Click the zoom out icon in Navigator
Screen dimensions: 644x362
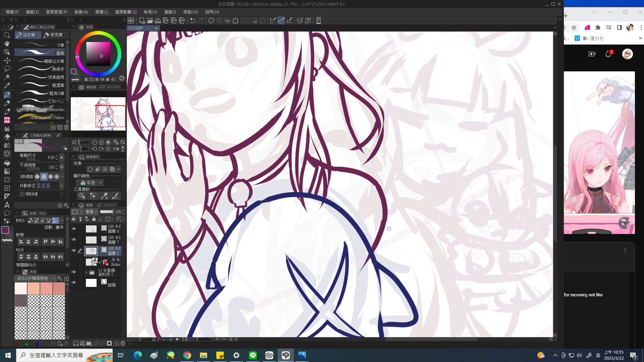(94, 142)
